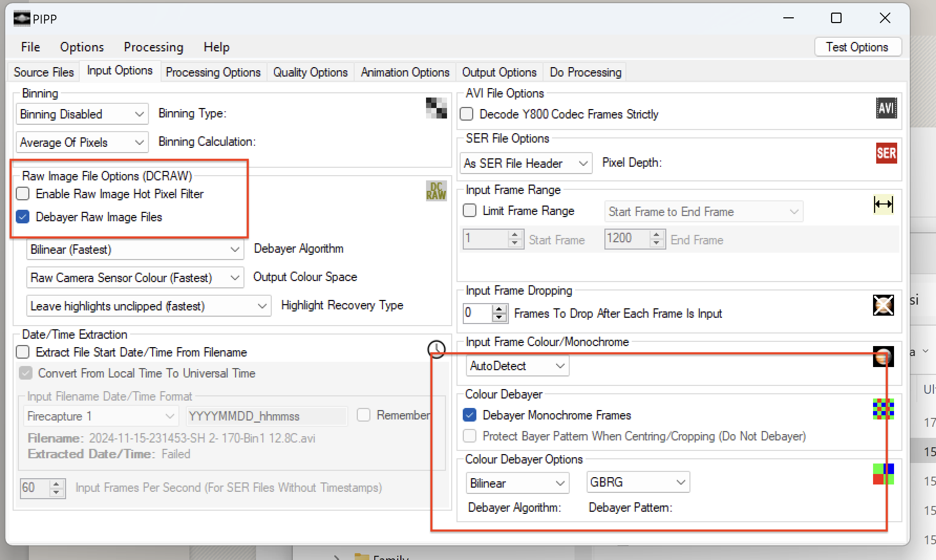Click the Start Frame number field
The image size is (936, 560).
(x=486, y=239)
